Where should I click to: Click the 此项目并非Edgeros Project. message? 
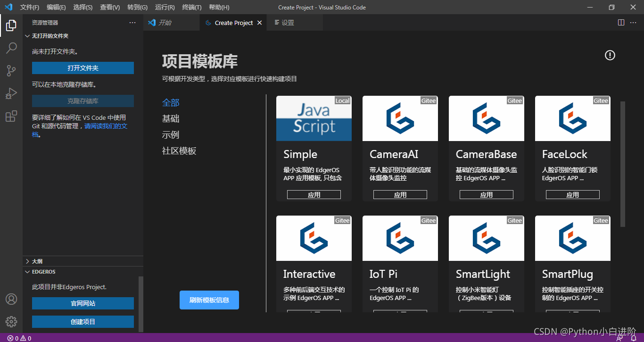point(69,287)
